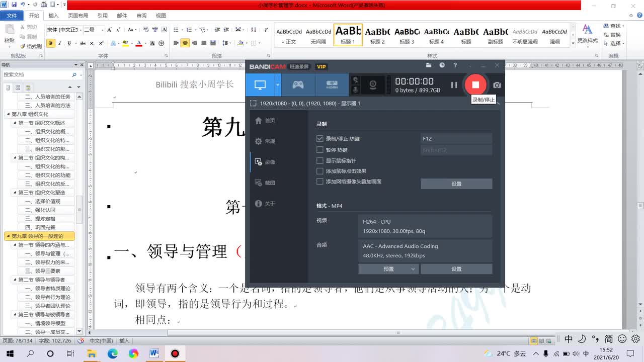Open Word font size dropdown 二号
The height and width of the screenshot is (362, 644).
(103, 30)
